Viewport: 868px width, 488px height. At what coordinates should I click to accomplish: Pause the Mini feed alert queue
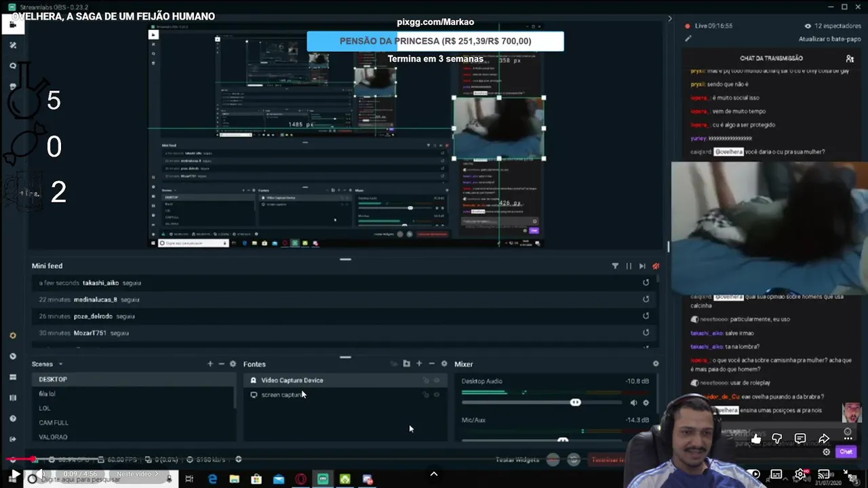[629, 266]
